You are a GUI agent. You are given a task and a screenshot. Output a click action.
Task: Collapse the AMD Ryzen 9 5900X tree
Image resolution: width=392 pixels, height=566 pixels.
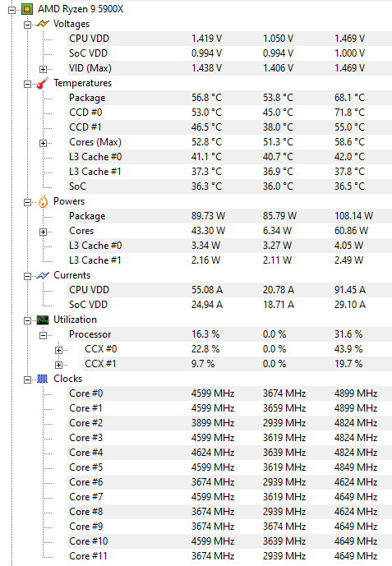[12, 10]
